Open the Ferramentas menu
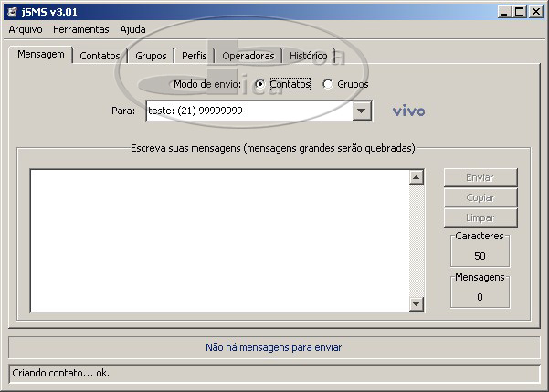549x392 pixels. pos(80,29)
